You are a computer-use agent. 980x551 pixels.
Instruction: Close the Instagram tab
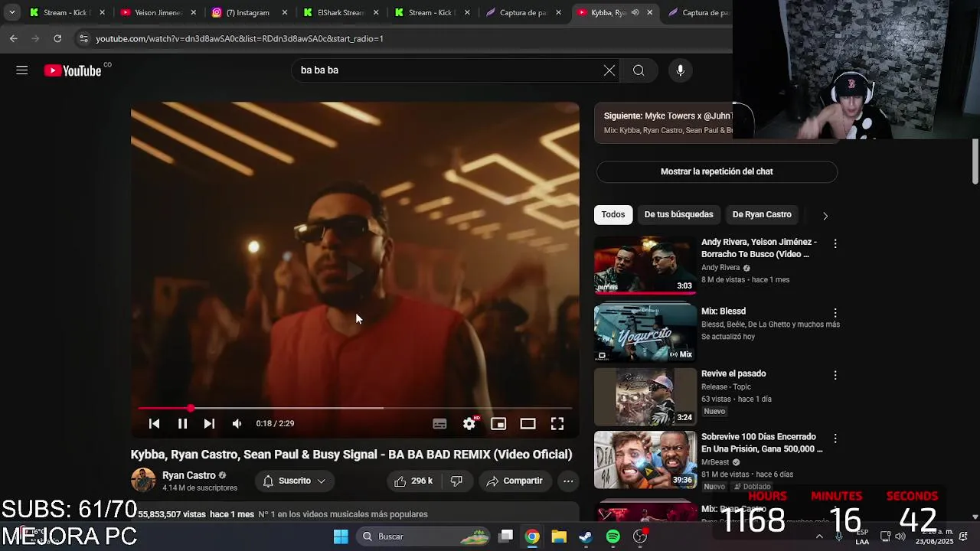click(285, 12)
